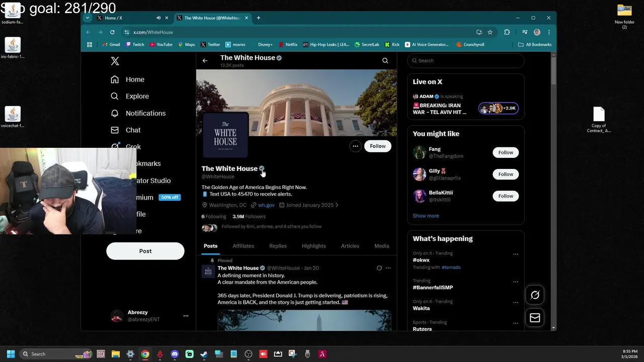The width and height of the screenshot is (644, 362).
Task: Open Explore in X sidebar
Action: [x=130, y=96]
